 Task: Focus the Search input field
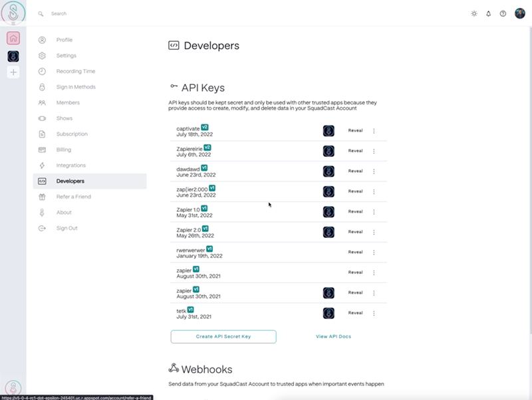pos(59,14)
